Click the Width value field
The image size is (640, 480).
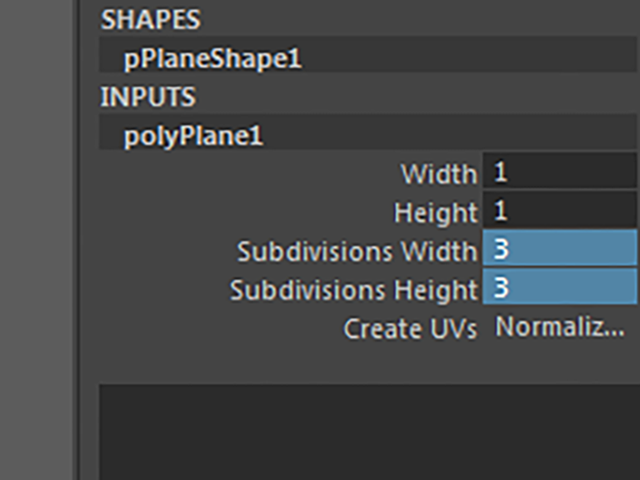(559, 172)
